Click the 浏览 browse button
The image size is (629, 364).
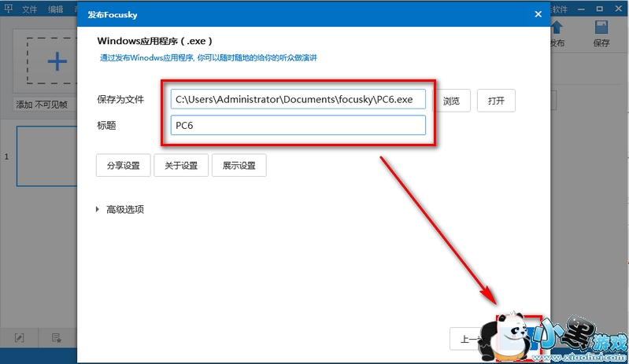click(x=452, y=101)
